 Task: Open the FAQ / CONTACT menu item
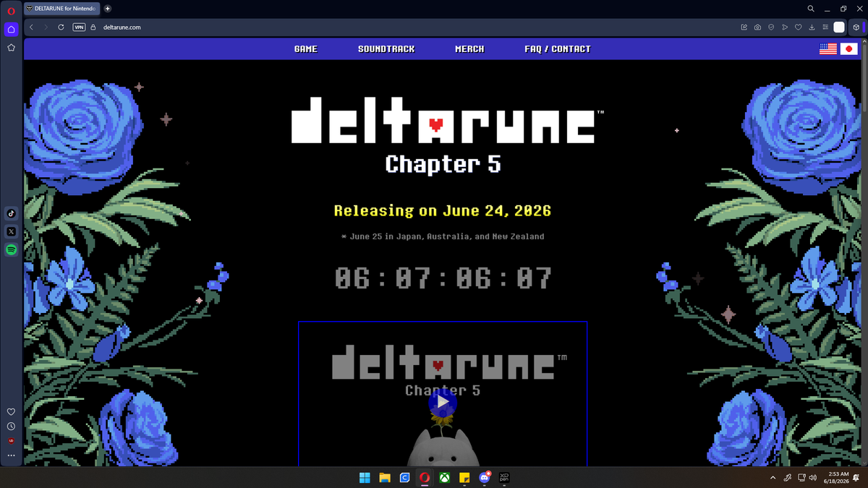558,49
